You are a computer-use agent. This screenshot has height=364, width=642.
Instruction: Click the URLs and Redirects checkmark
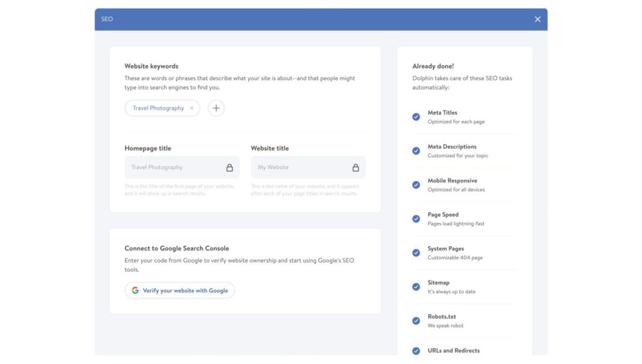point(416,351)
